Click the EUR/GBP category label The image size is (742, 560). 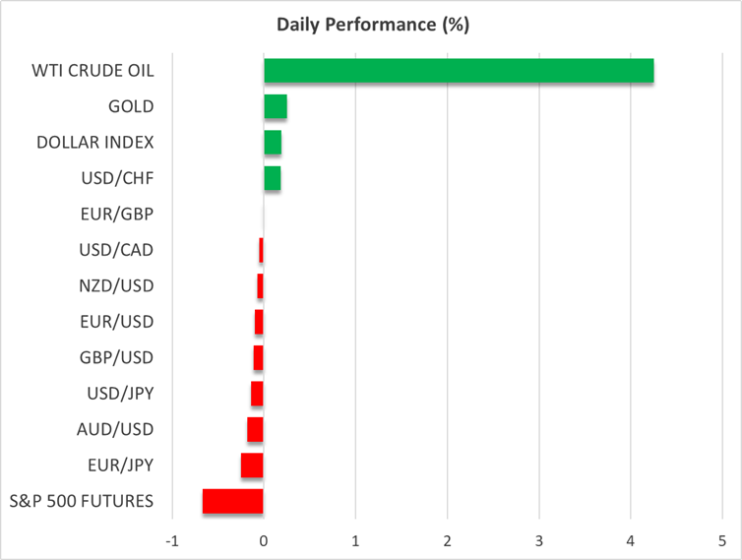click(116, 215)
